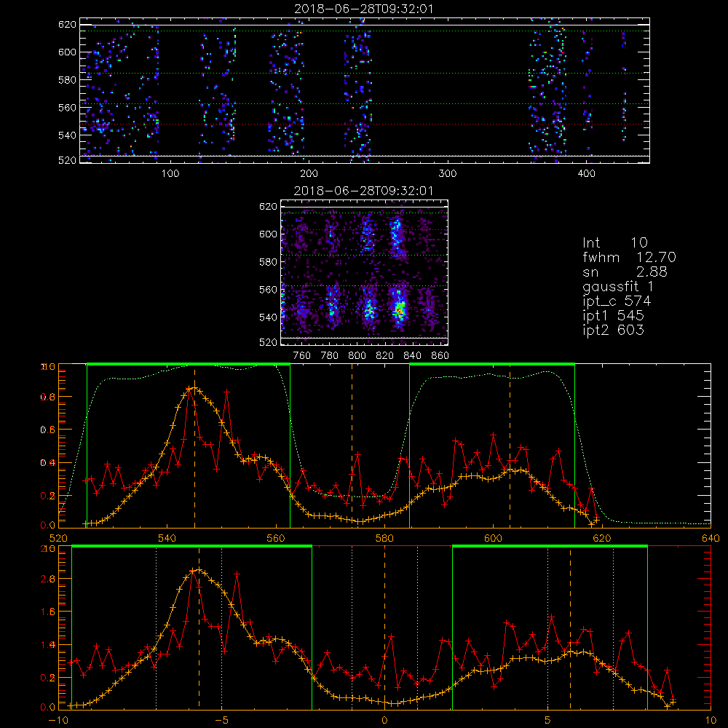Click the orange dashed line at 545 in the profile plot
Viewport: 728px width, 728px height.
[194, 446]
